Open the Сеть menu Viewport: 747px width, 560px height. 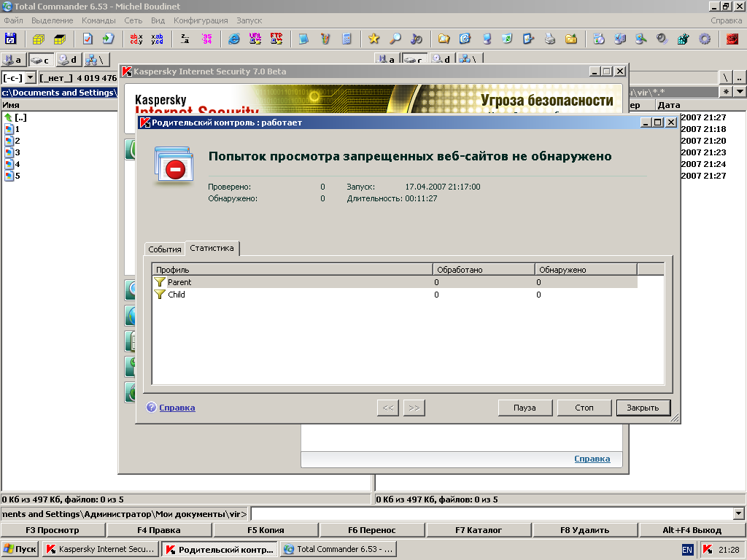point(133,20)
